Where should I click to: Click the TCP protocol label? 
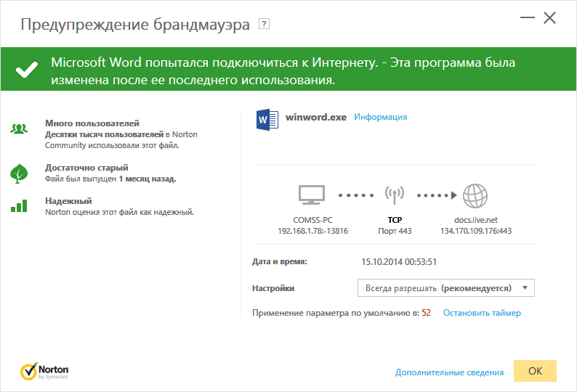tap(395, 220)
